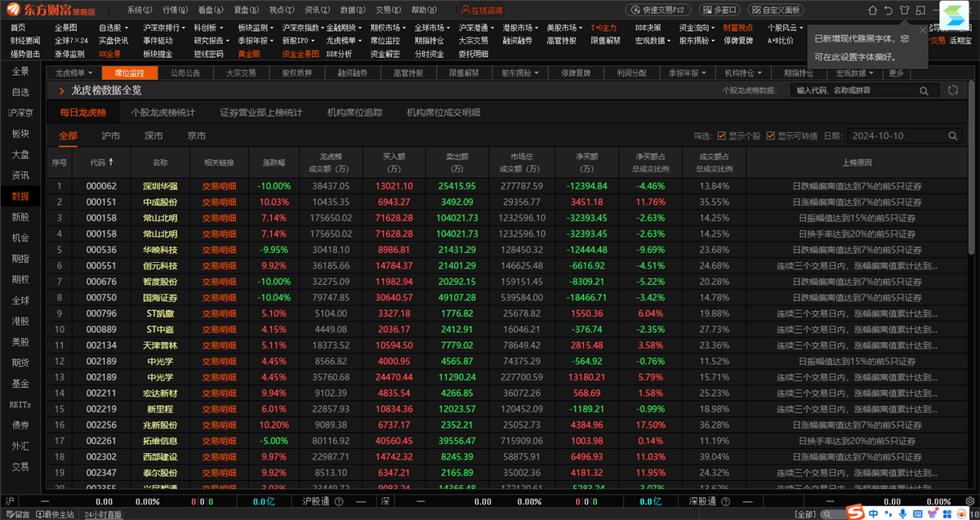This screenshot has width=980, height=520.
Task: Click the 24小时直播 ticker label
Action: coord(105,514)
